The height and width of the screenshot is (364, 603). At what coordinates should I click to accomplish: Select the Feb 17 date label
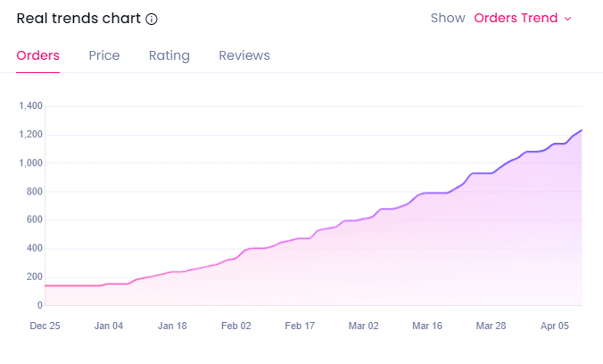point(300,327)
